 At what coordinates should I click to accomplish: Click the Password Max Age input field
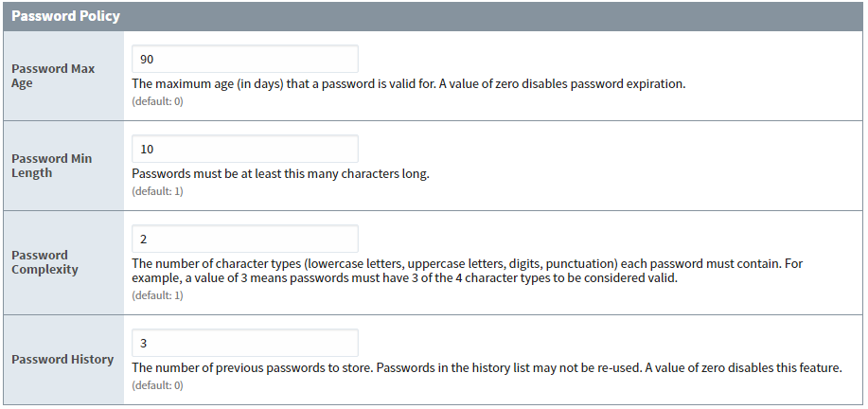244,59
